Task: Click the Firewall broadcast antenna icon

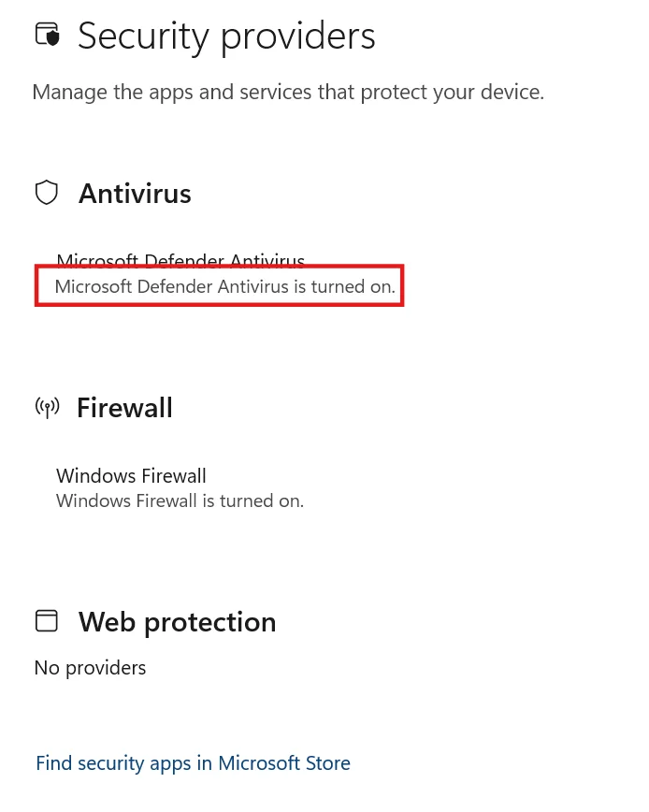Action: coord(47,407)
